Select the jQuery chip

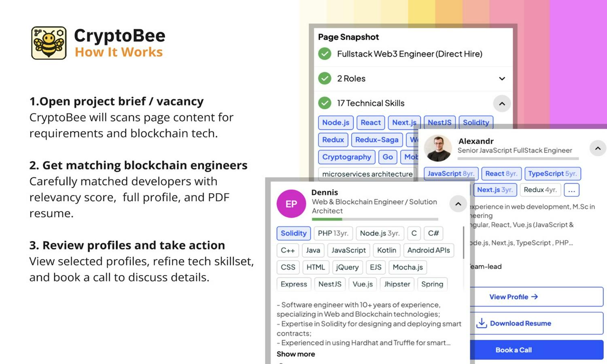click(x=347, y=267)
